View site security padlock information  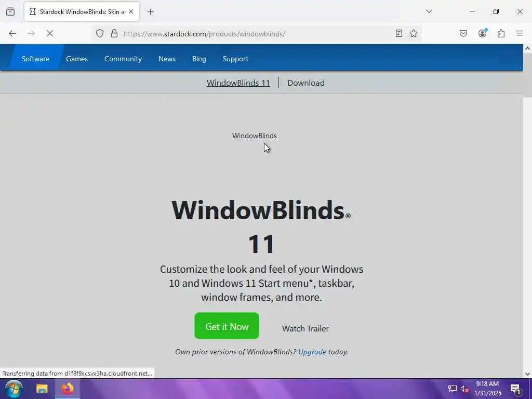click(x=114, y=33)
